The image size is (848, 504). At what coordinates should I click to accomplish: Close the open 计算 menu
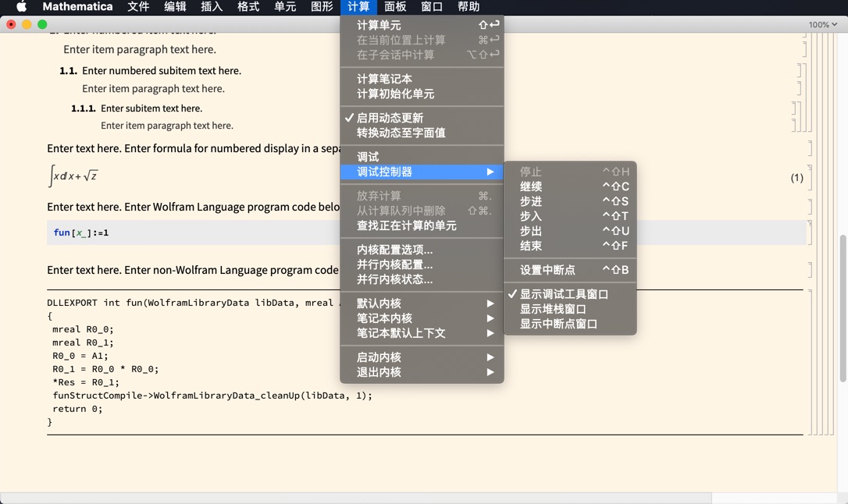point(358,6)
